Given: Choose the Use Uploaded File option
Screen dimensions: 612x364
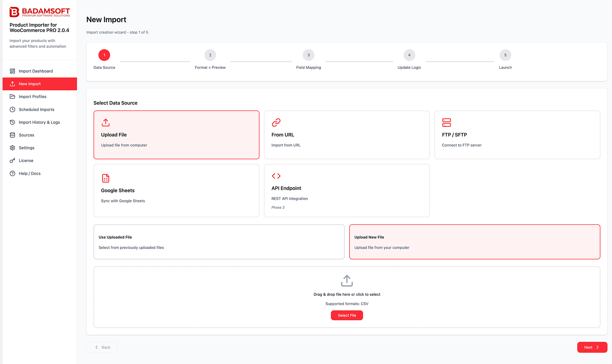Looking at the screenshot, I should click(219, 242).
